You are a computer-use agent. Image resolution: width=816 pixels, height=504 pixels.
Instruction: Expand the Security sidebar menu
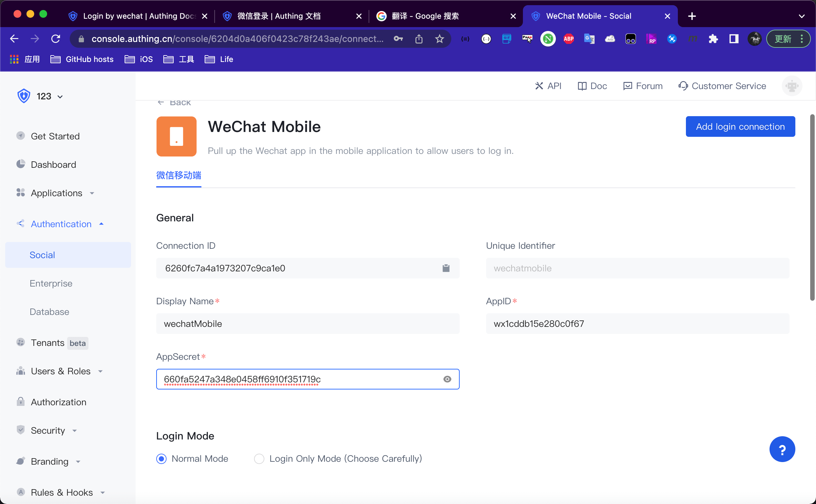coord(48,430)
